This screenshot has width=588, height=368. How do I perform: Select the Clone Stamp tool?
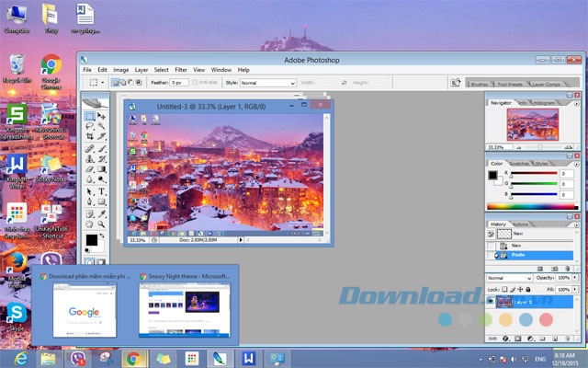click(x=90, y=159)
